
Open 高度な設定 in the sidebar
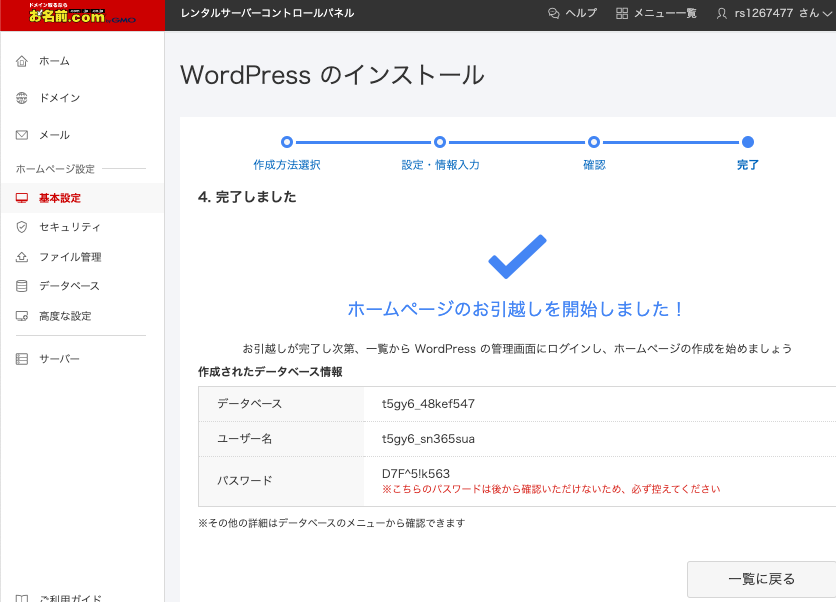click(65, 316)
